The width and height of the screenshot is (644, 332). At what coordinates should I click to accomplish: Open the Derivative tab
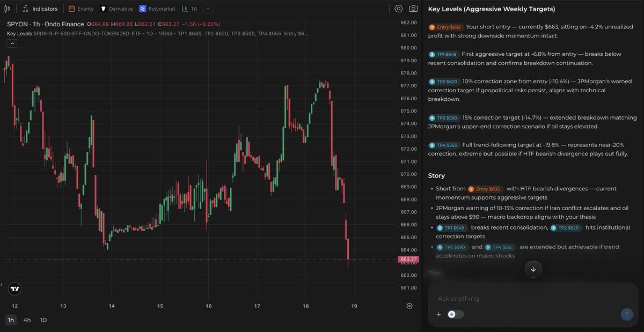117,9
